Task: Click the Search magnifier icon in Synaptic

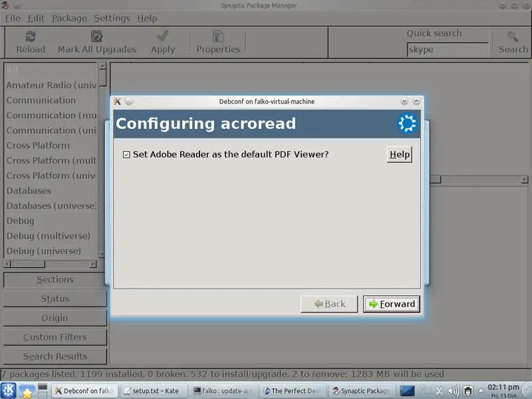Action: point(513,37)
